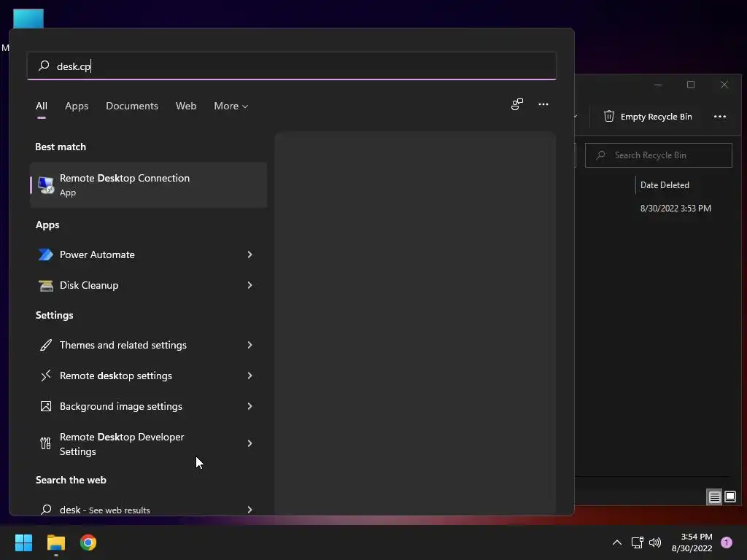Click the Empty Recycle Bin label

(656, 117)
